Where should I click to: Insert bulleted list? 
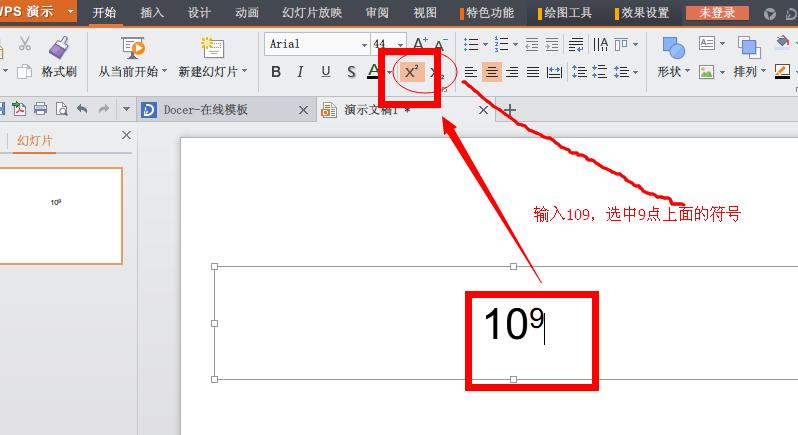[471, 45]
